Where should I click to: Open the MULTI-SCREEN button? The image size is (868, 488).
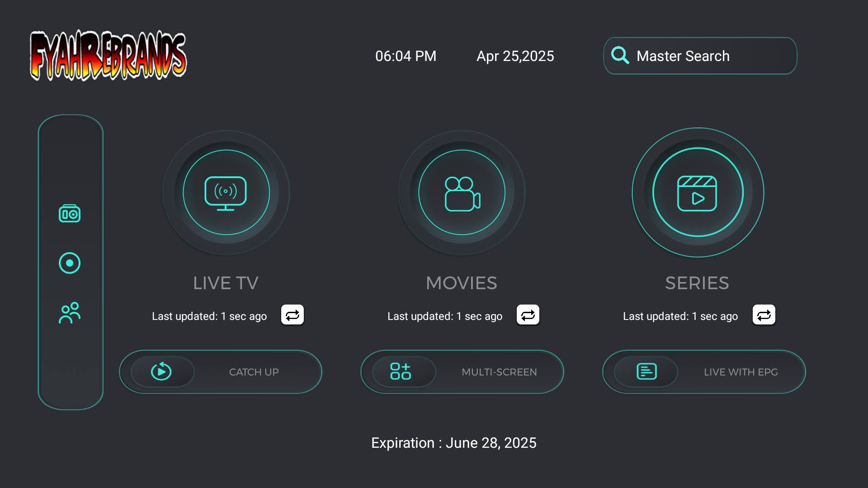click(499, 372)
